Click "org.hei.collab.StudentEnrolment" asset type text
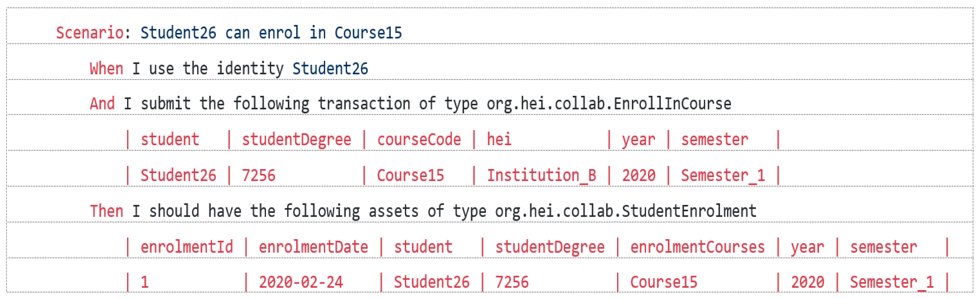The height and width of the screenshot is (299, 980). [x=625, y=211]
